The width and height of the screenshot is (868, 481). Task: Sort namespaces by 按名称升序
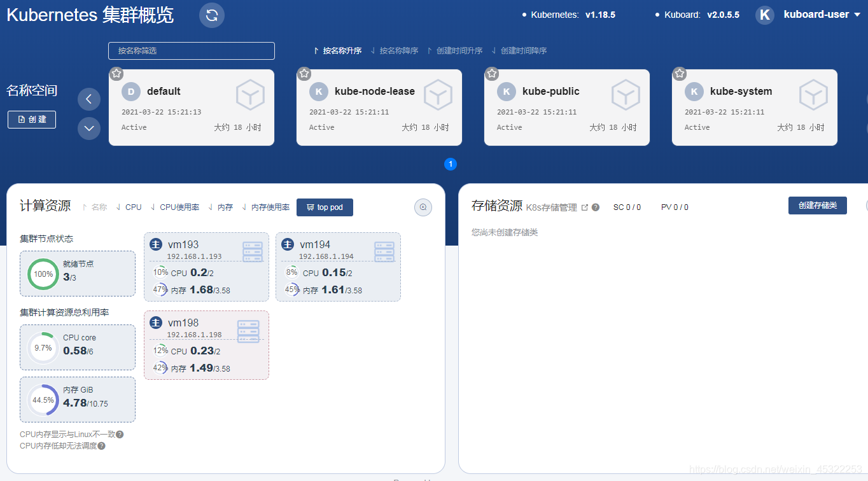point(338,51)
